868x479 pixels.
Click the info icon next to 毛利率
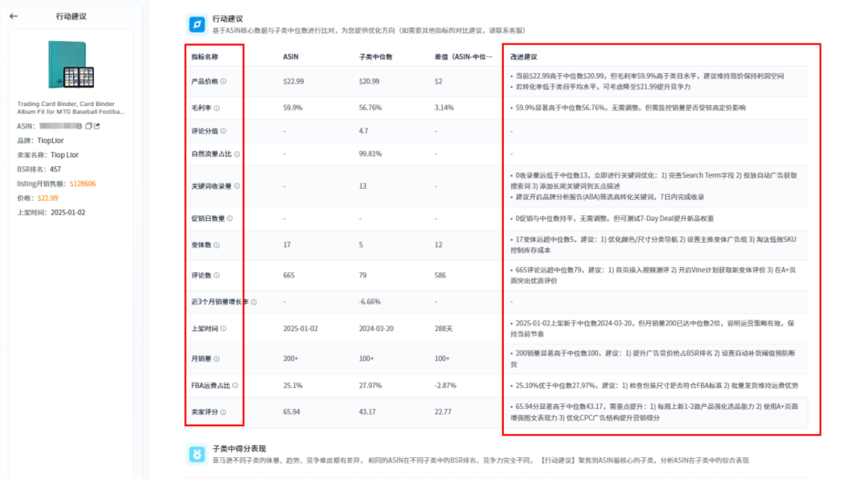tap(216, 108)
